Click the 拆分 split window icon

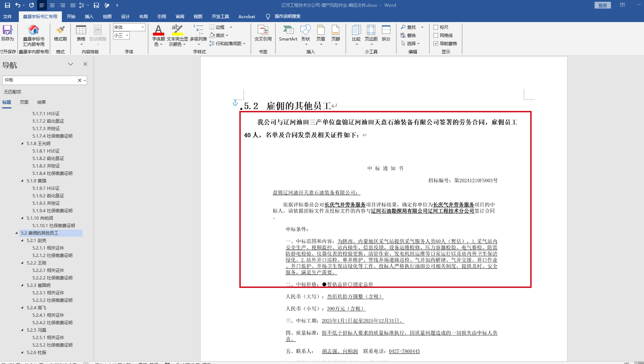386,33
